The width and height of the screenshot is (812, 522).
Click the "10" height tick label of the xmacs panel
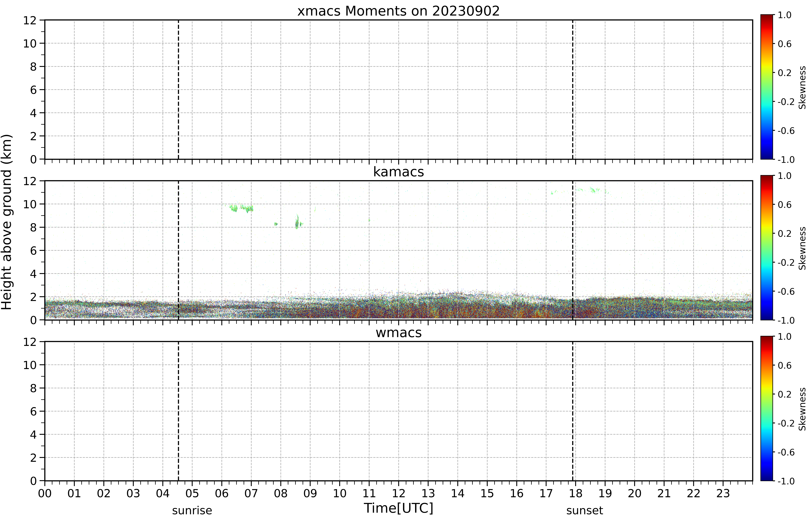(x=30, y=43)
